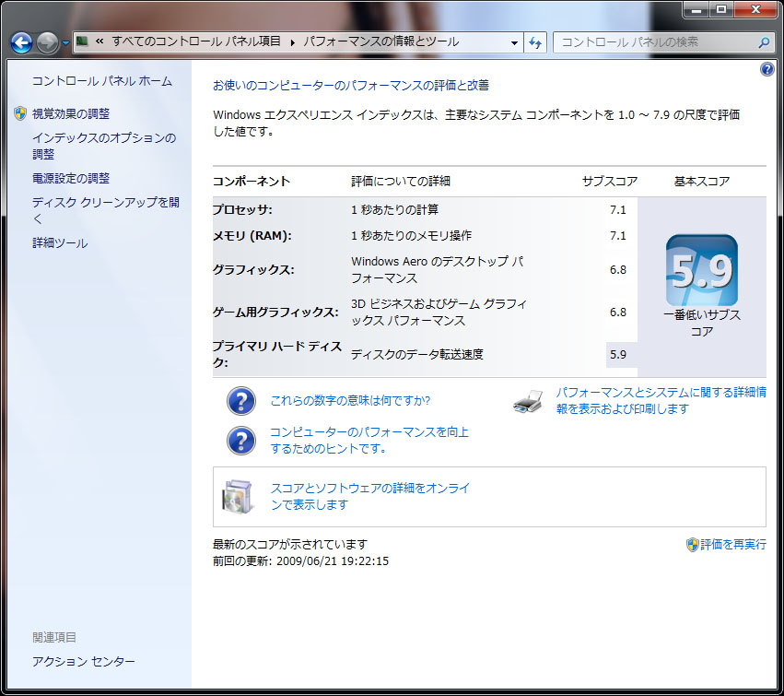Click question mark icon beside performance hints link

(x=241, y=441)
